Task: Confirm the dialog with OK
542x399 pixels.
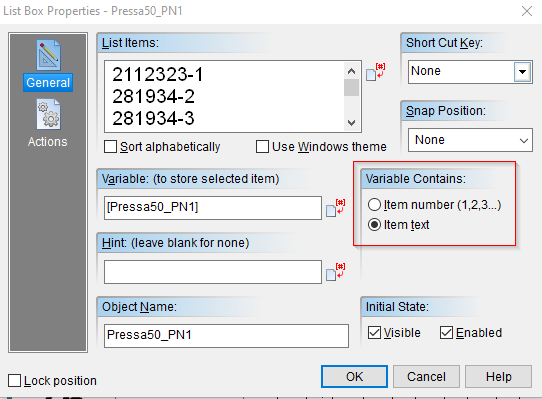Action: pos(354,377)
